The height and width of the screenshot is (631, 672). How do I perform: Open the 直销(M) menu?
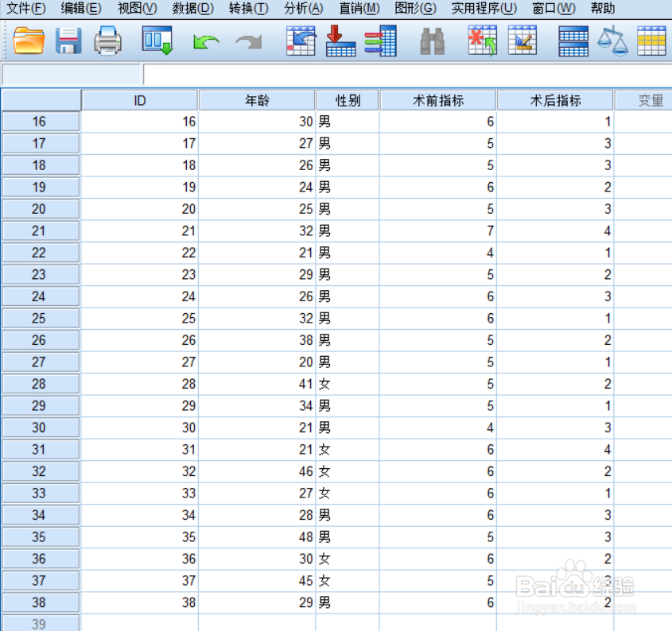pyautogui.click(x=359, y=8)
